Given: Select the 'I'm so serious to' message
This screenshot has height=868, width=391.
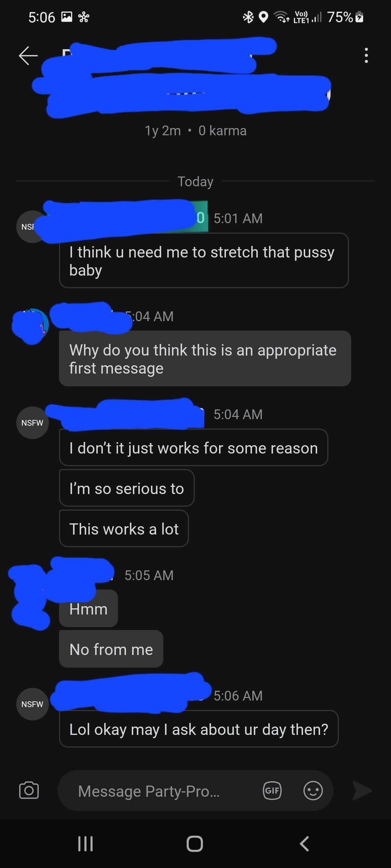Looking at the screenshot, I should click(x=127, y=488).
